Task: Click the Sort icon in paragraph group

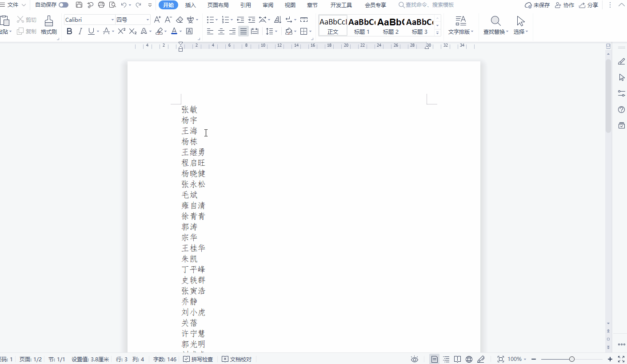Action: pyautogui.click(x=278, y=20)
